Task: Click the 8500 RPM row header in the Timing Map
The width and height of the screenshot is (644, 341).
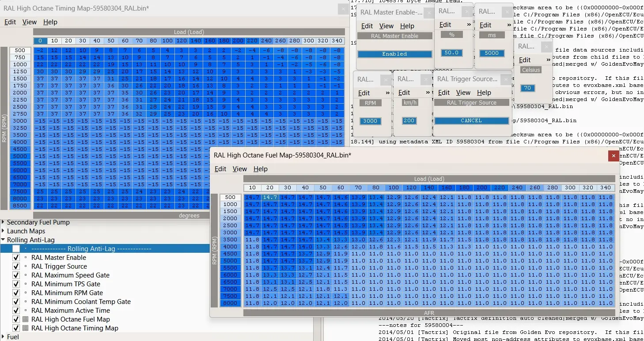Action: coord(20,206)
